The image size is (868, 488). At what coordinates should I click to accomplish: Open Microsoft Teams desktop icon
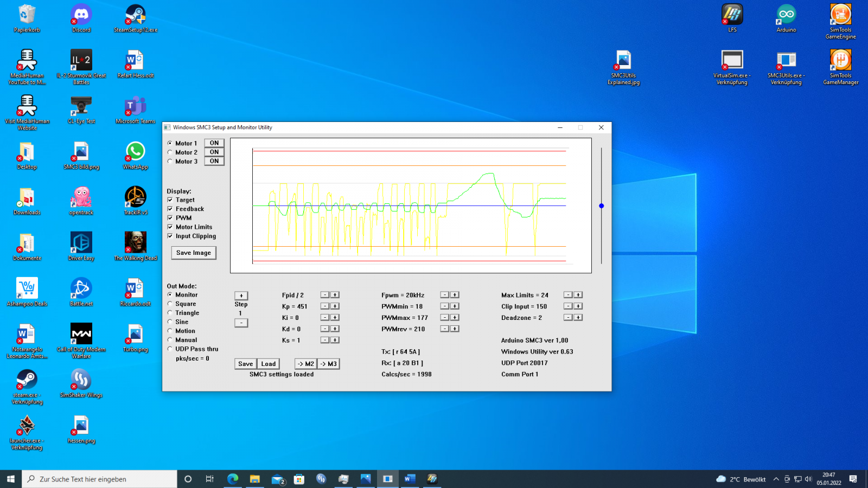pos(136,110)
